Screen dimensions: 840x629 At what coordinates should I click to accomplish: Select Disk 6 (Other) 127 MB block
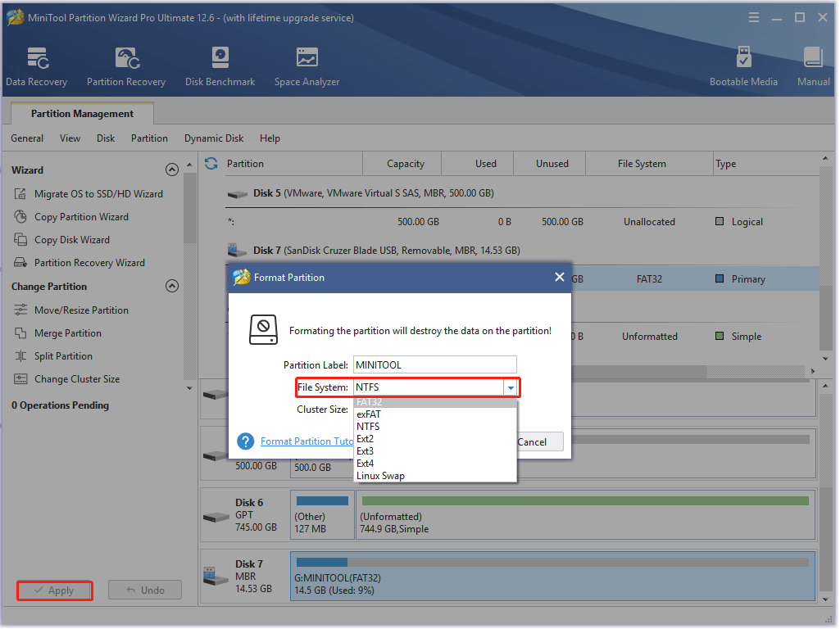pos(322,515)
